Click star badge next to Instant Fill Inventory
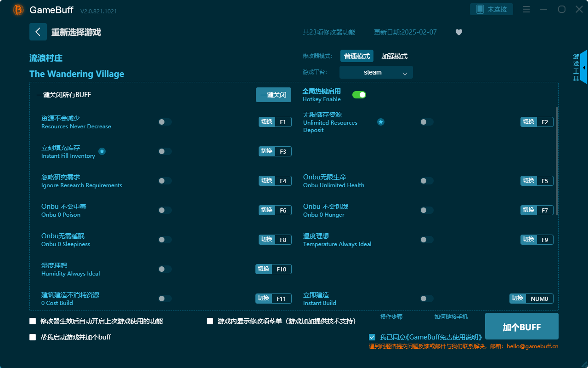 point(102,151)
